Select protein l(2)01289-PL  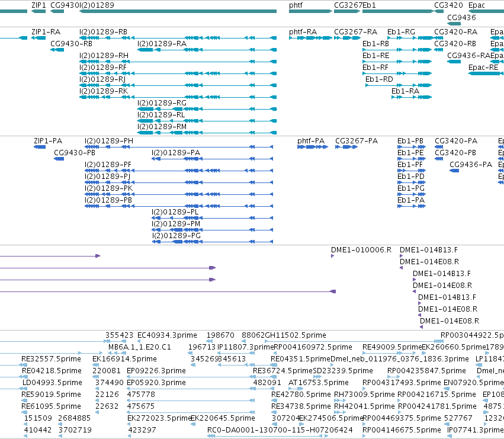[x=175, y=212]
